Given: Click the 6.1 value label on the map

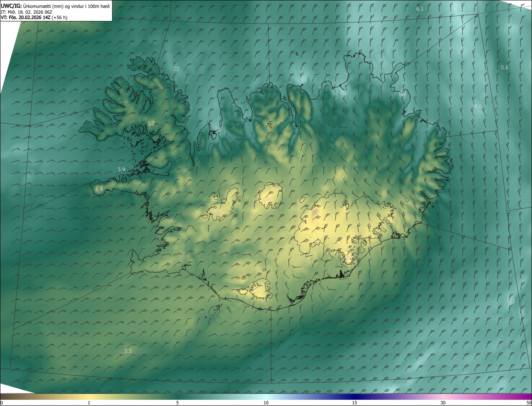Looking at the screenshot, I should [x=420, y=9].
